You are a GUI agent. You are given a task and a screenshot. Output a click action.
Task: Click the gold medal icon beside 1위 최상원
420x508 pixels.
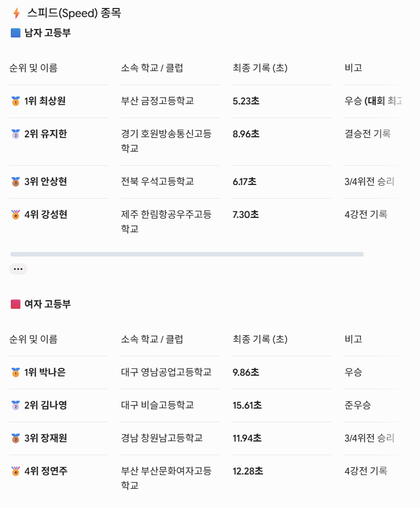pyautogui.click(x=15, y=101)
